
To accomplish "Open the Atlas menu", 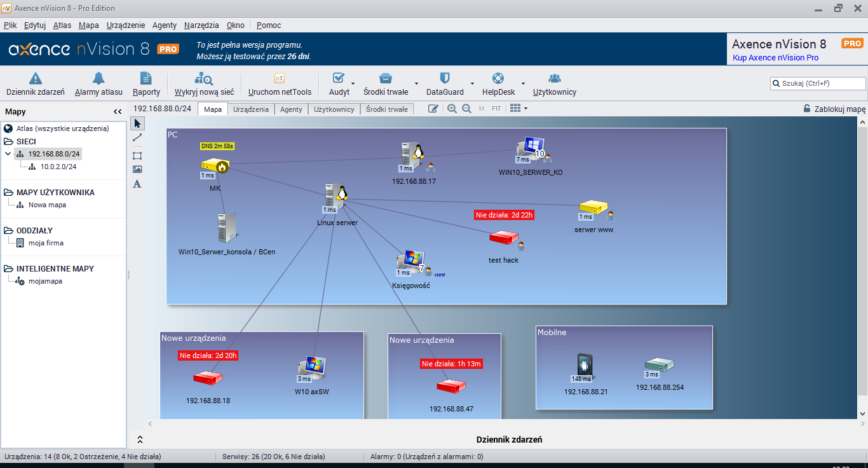I will [x=62, y=25].
